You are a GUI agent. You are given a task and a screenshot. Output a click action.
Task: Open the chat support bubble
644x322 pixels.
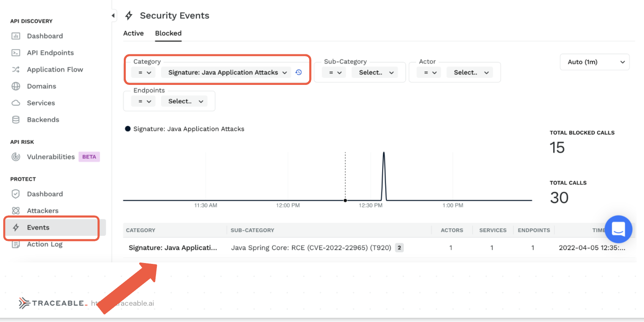(x=618, y=229)
